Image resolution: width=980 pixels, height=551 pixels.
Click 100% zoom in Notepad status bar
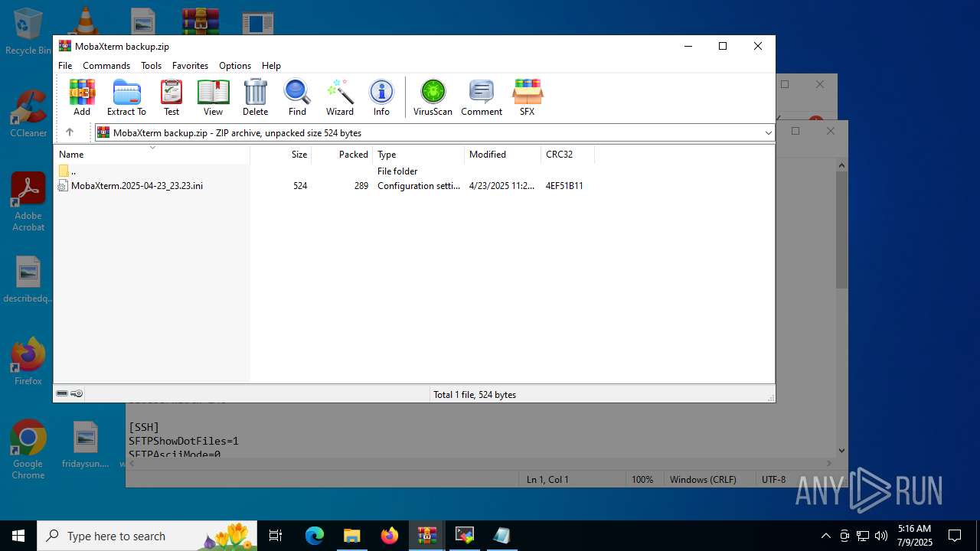642,480
